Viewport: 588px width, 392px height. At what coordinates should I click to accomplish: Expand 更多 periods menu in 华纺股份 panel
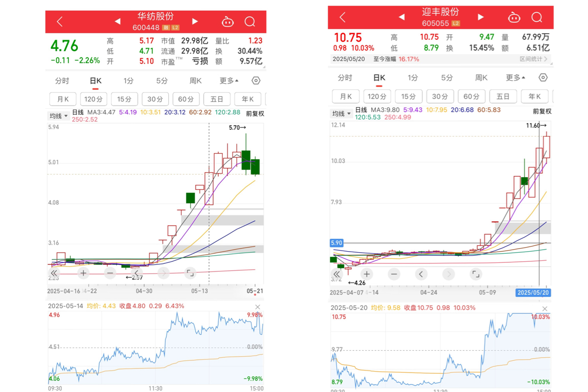click(229, 81)
